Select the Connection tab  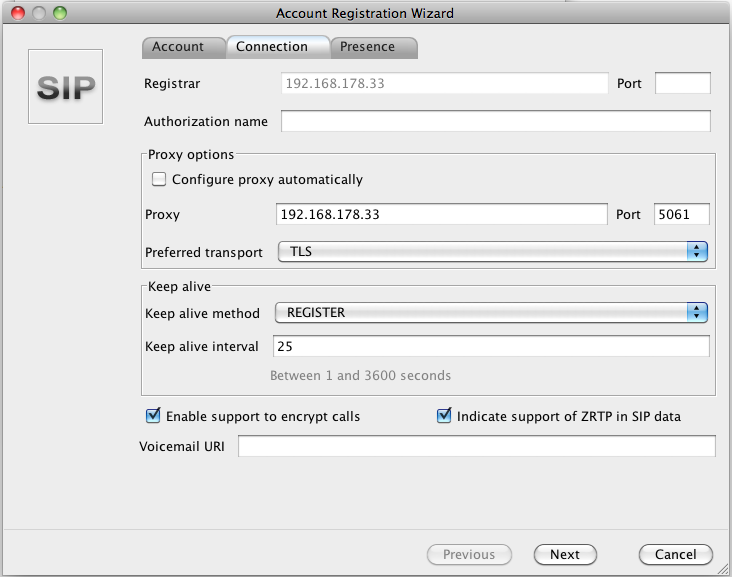(272, 47)
